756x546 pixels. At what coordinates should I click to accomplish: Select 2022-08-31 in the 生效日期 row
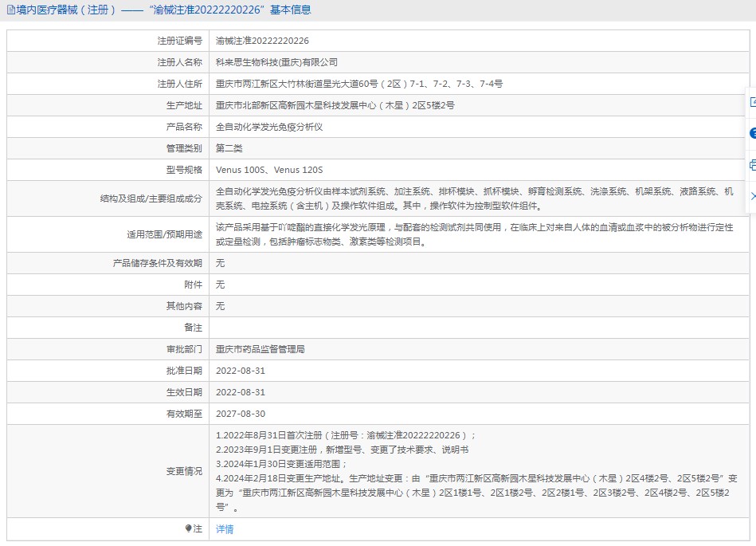coord(241,393)
